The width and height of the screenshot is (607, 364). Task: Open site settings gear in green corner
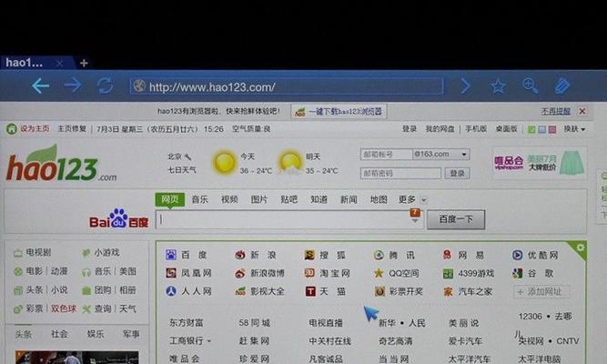pos(580,248)
